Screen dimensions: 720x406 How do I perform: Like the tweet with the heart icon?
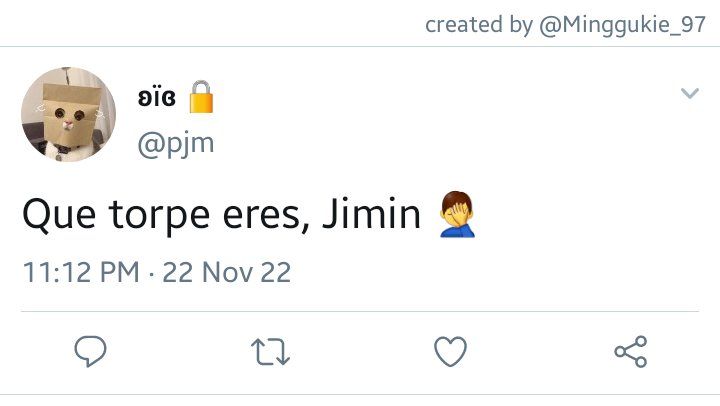click(450, 351)
